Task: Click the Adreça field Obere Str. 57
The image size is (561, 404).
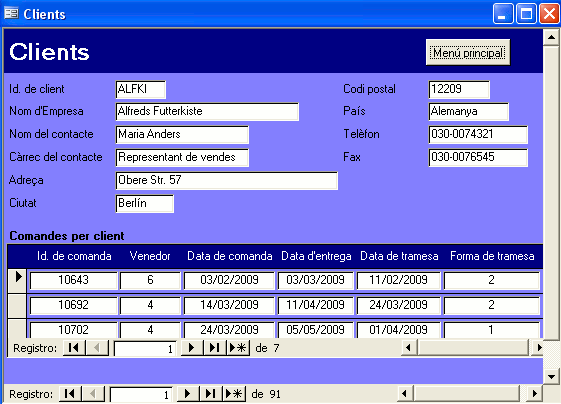Action: pos(226,180)
